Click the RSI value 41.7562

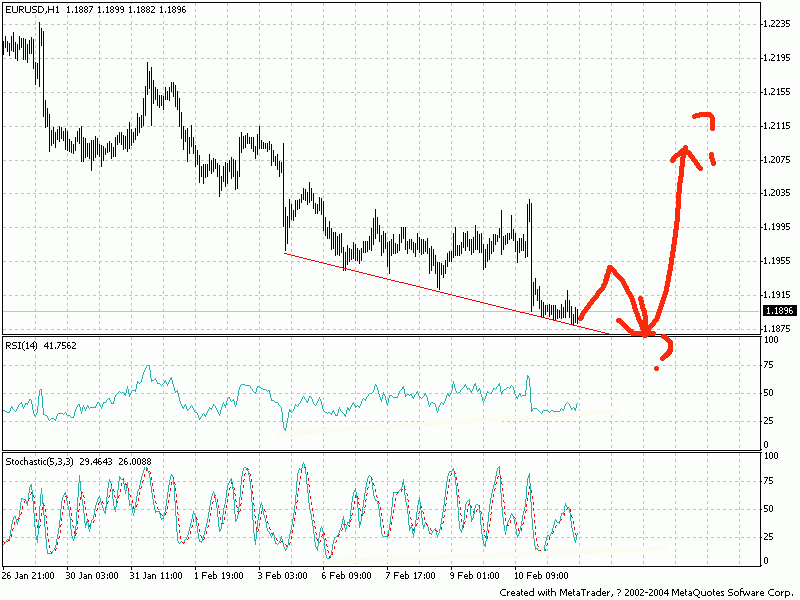tap(60, 345)
